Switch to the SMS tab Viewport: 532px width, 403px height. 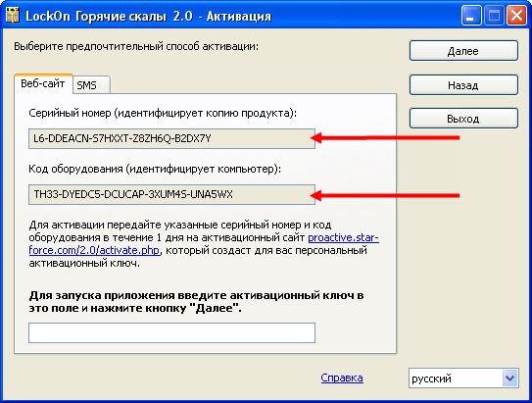coord(91,85)
